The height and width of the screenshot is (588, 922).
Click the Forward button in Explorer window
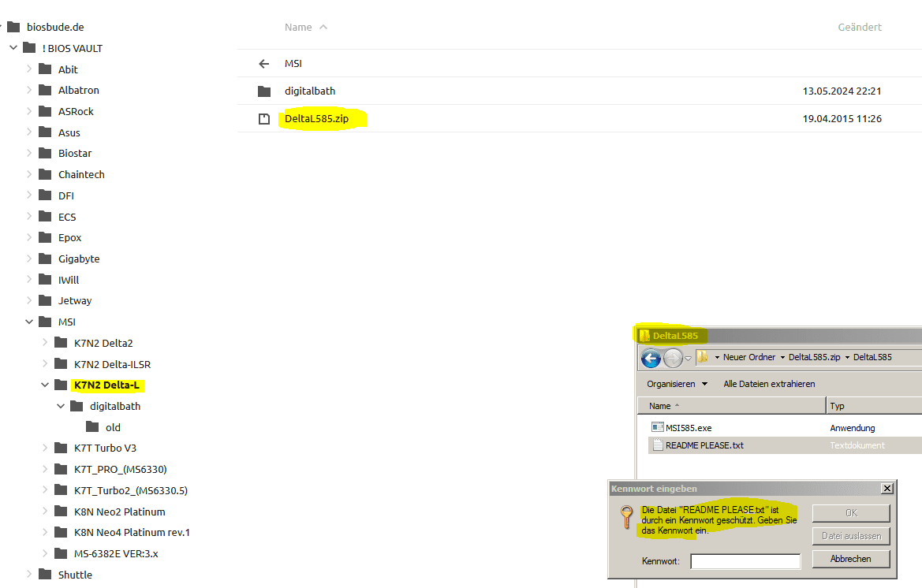coord(673,357)
